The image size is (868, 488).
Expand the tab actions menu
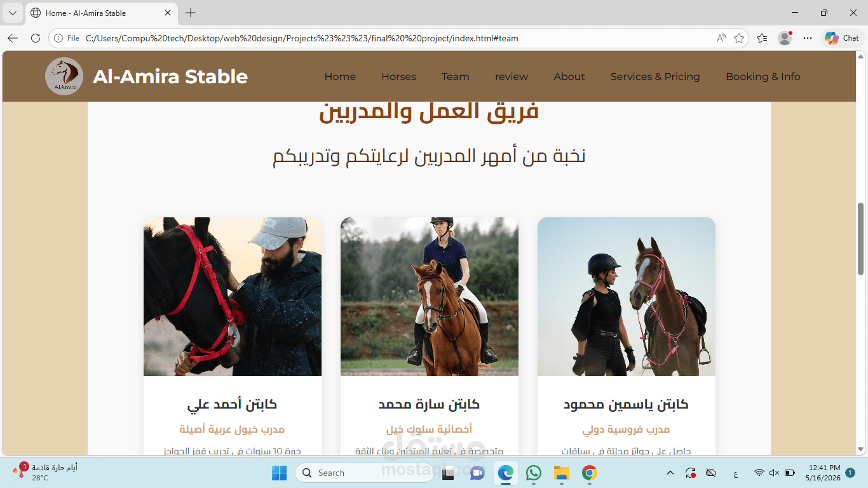pos(13,13)
